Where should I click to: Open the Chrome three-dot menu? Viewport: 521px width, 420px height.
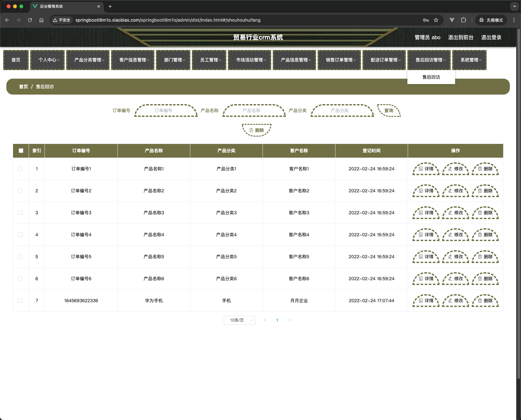pyautogui.click(x=514, y=20)
